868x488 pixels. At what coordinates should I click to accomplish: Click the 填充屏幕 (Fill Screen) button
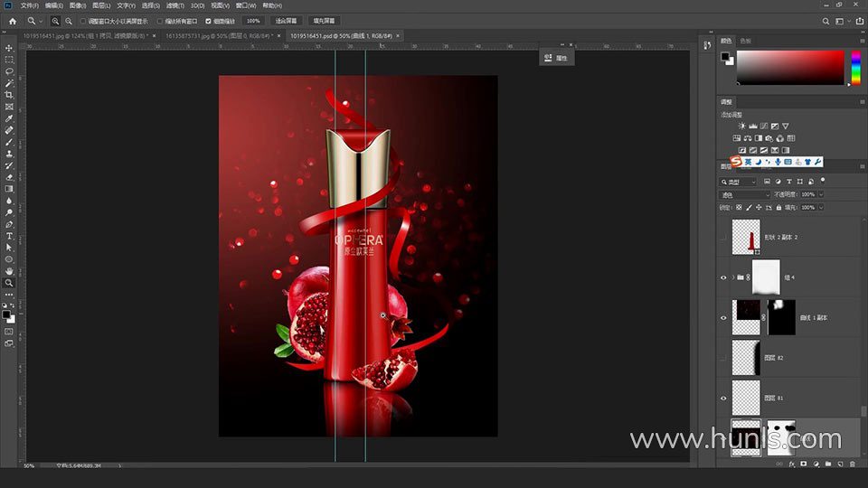[x=323, y=20]
